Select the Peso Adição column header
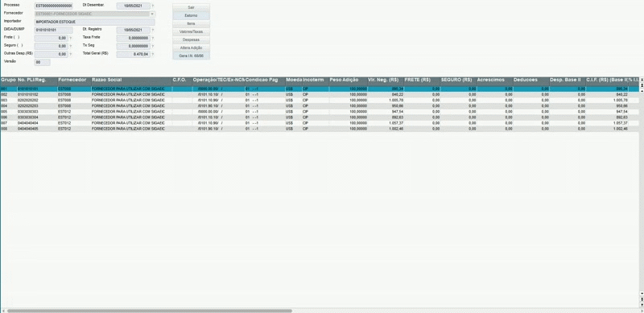644x313 pixels. point(348,80)
